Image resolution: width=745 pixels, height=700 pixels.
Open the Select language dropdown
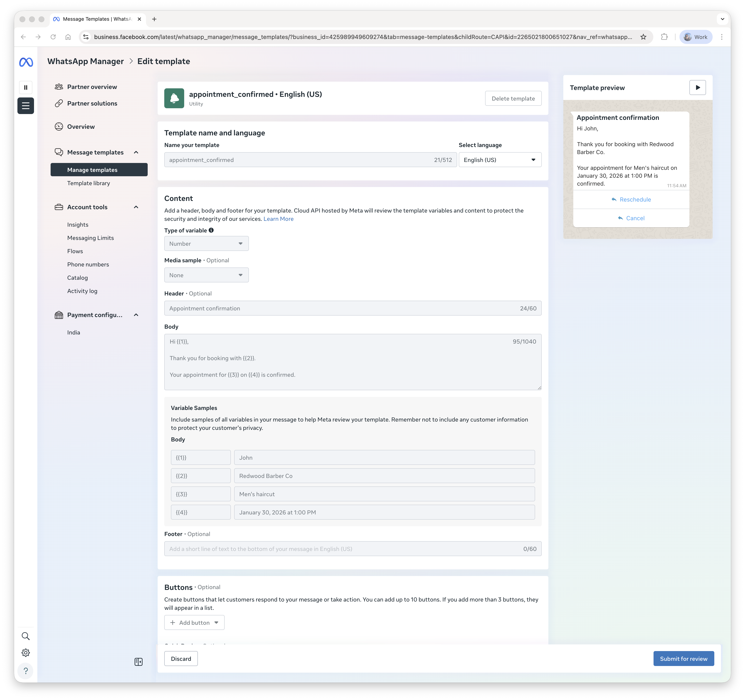coord(500,160)
